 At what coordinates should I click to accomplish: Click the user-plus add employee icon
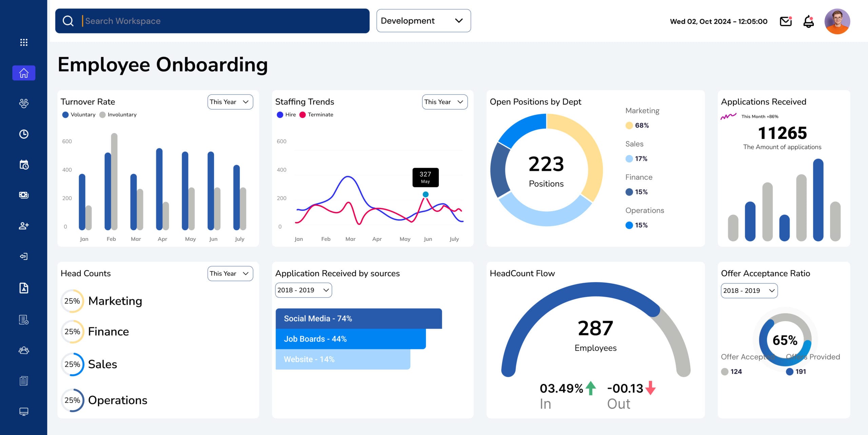click(x=23, y=225)
